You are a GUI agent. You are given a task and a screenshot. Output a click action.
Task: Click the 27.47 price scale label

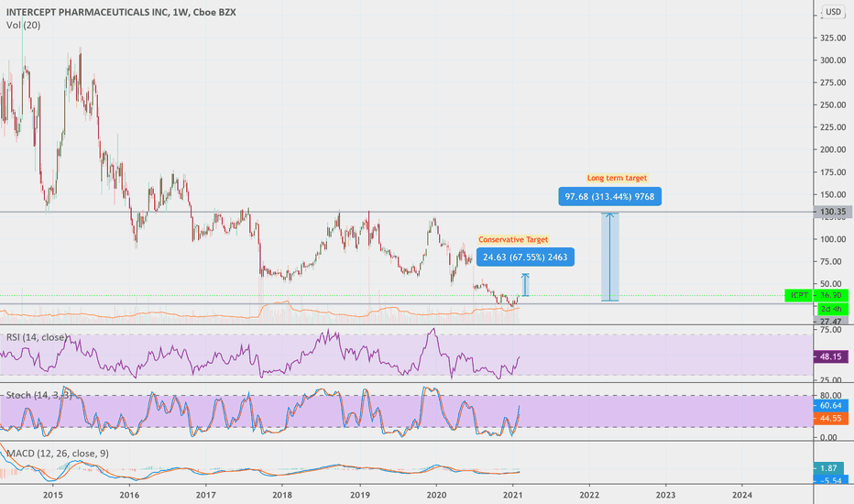(x=833, y=322)
